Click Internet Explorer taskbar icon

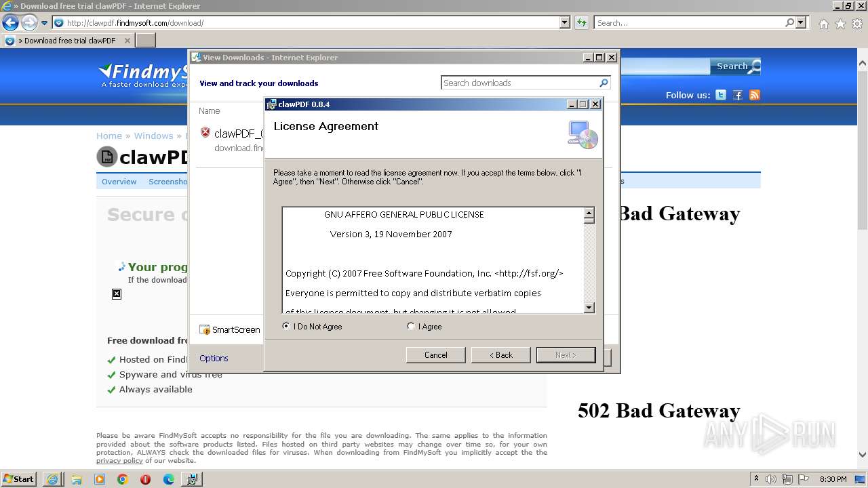tap(52, 479)
